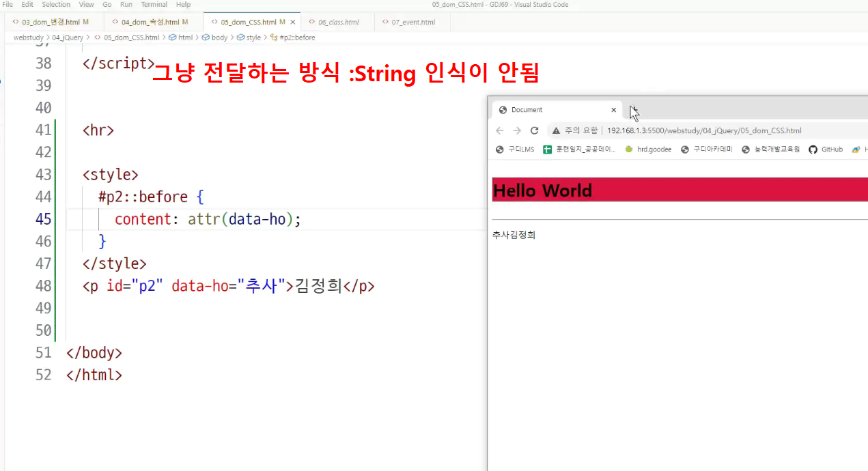Switch to 06_class.html editor tab
This screenshot has height=471, width=868.
click(x=338, y=22)
